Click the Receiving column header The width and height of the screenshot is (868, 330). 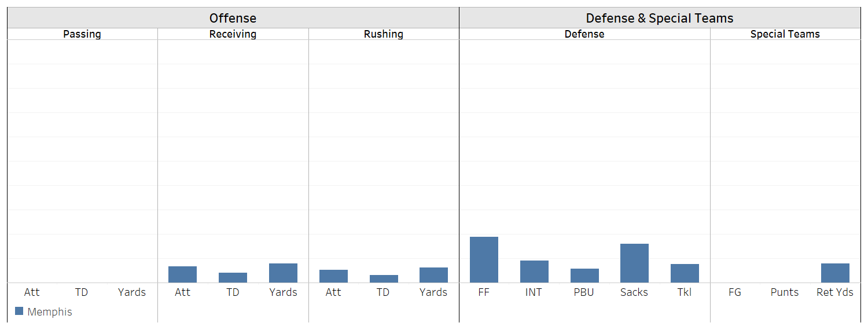233,34
